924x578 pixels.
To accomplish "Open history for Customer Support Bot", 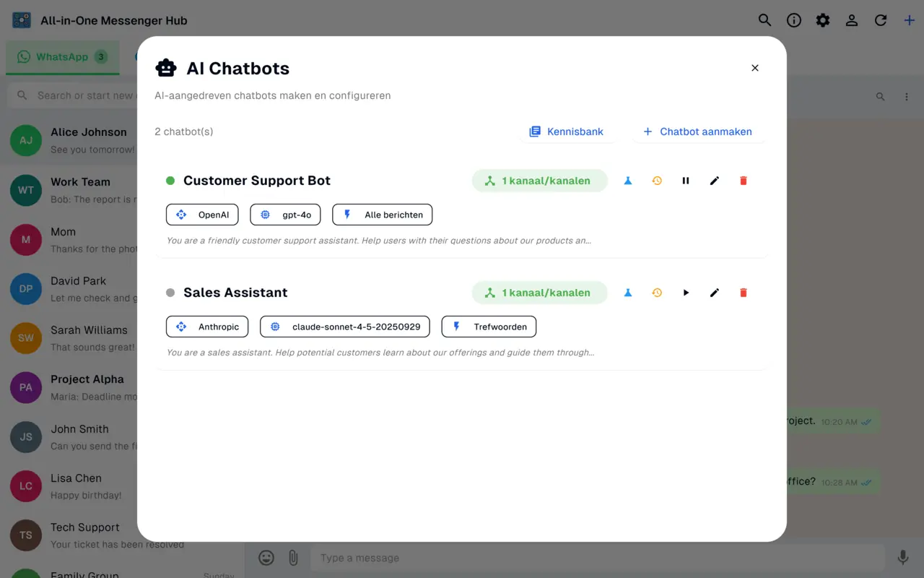I will (x=657, y=181).
